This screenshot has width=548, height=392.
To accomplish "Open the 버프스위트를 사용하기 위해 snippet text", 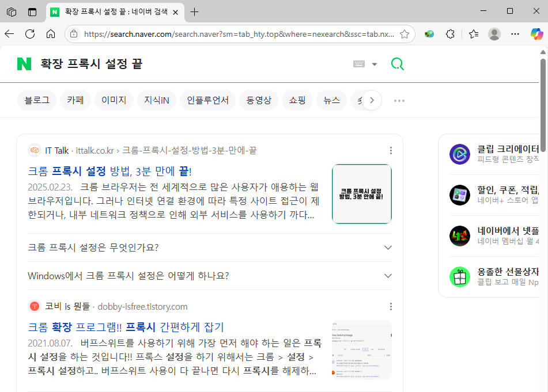I will (x=175, y=357).
